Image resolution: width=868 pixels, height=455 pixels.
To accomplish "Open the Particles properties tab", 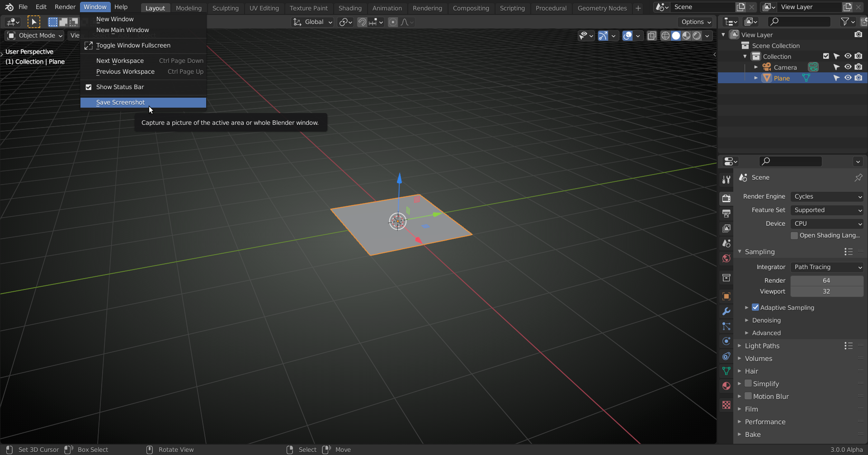I will coord(726,326).
